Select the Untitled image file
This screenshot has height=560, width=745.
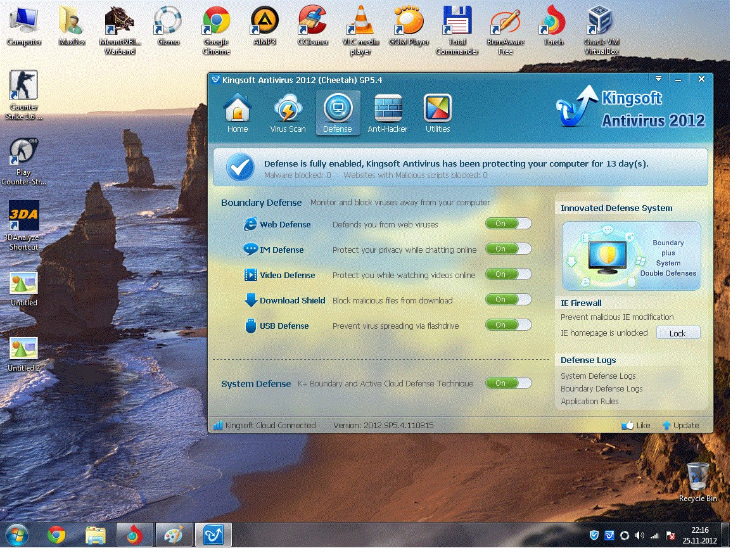click(x=23, y=289)
